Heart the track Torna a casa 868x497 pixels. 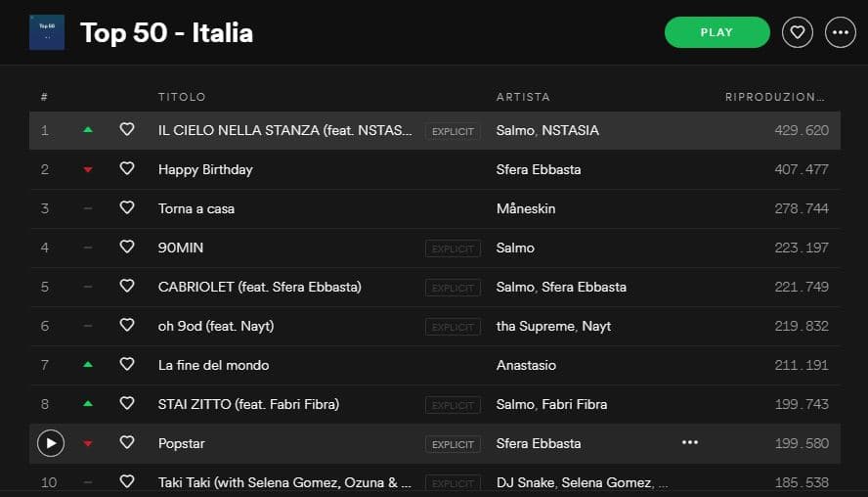coord(127,207)
